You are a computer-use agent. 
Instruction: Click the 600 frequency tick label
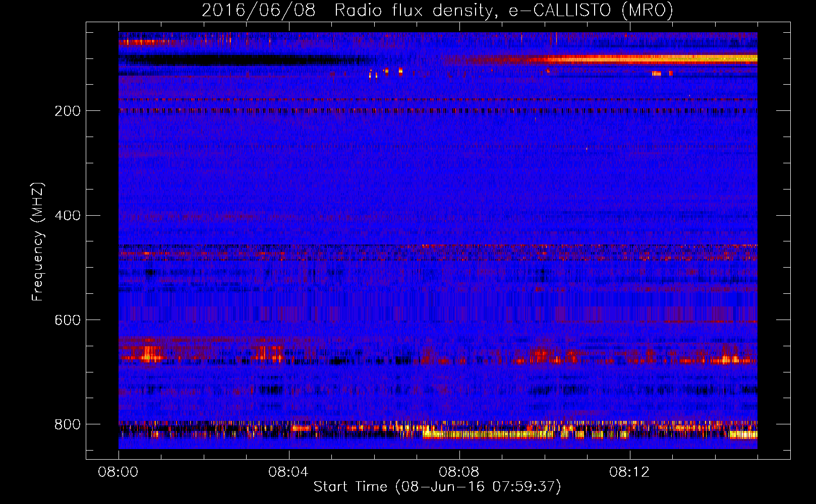[x=68, y=321]
